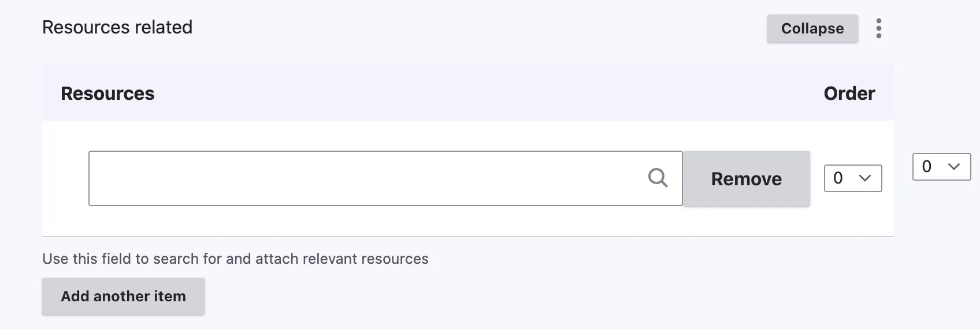Click the chevron arrow of the Order select beside Remove
980x329 pixels.
coord(865,178)
